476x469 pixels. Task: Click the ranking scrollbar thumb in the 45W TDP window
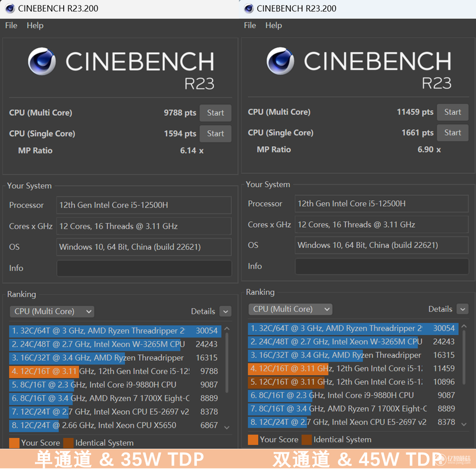[x=464, y=357]
